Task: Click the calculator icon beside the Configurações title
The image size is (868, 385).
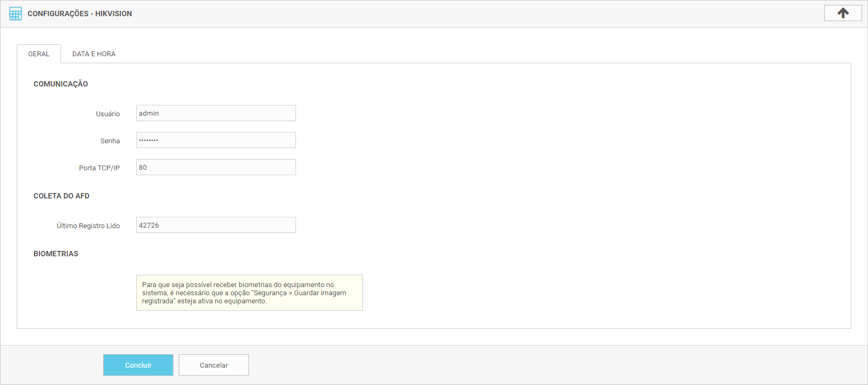Action: pos(16,14)
